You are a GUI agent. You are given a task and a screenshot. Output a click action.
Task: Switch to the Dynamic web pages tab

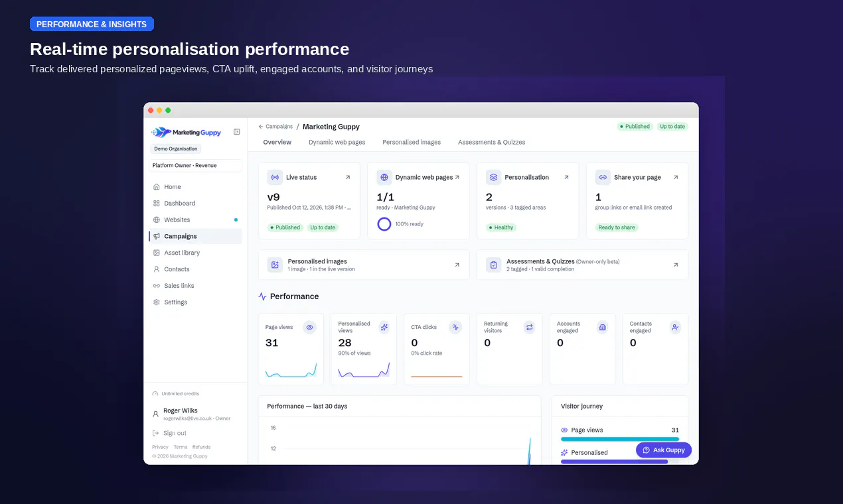point(337,142)
